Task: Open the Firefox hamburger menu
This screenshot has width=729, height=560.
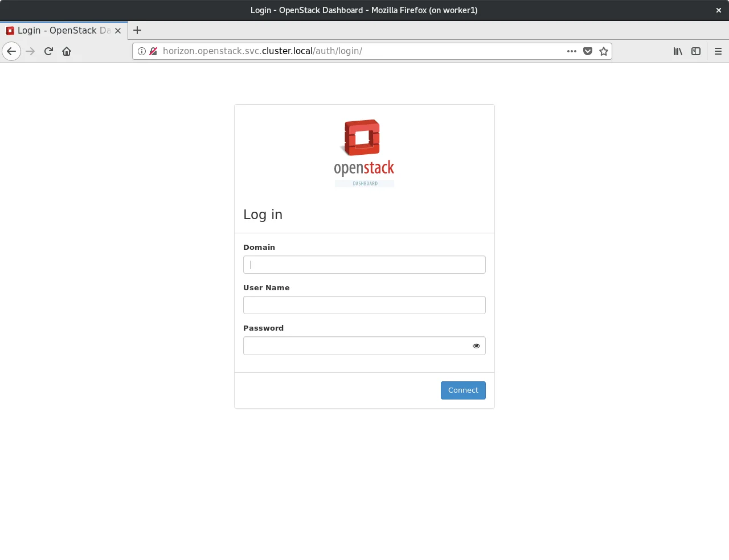Action: [x=718, y=51]
